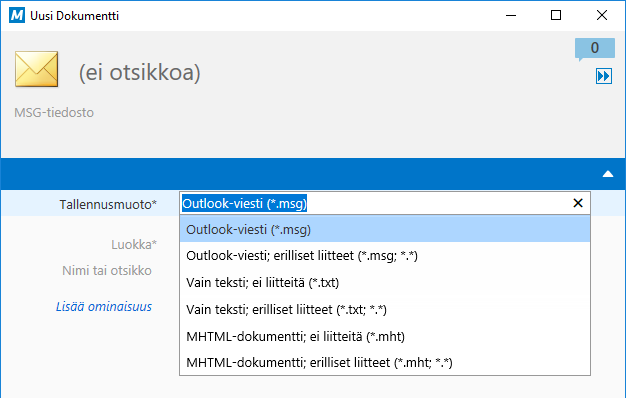Click into the Tallennusmuoto text field
The image size is (626, 398).
coord(375,203)
